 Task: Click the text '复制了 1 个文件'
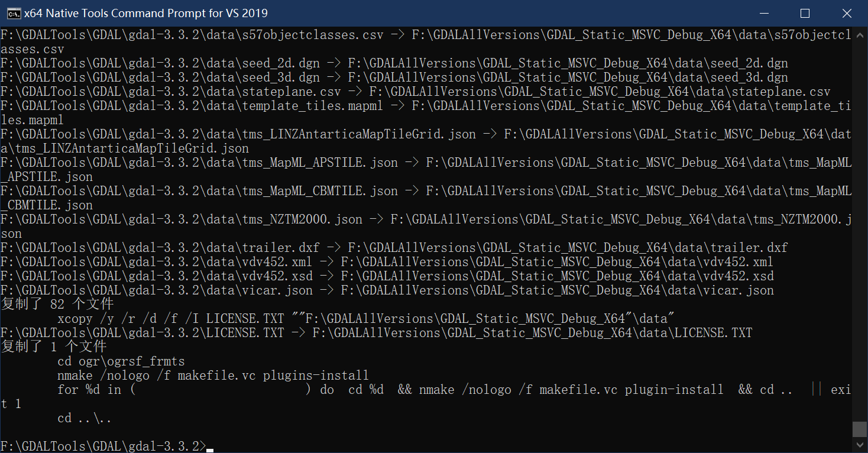click(x=54, y=347)
